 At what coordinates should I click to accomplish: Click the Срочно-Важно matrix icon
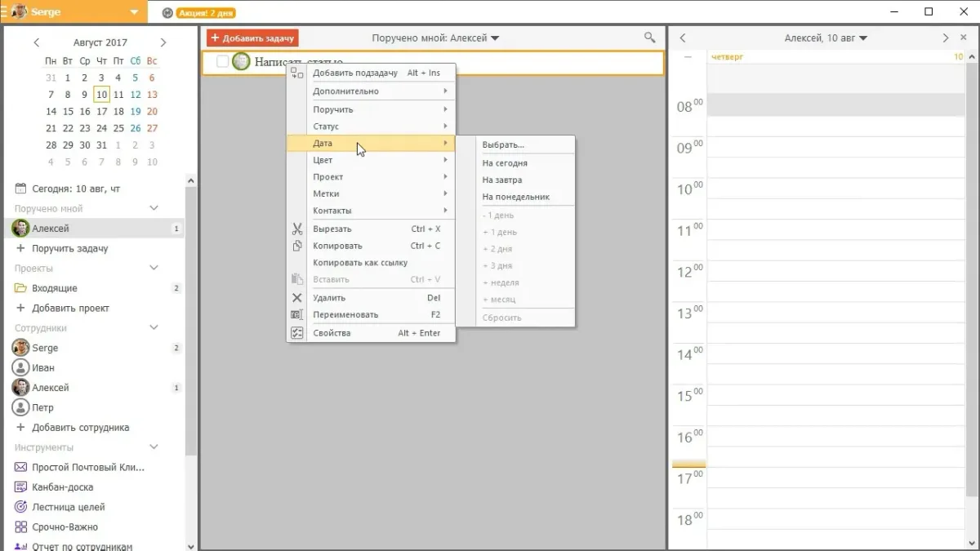(21, 527)
